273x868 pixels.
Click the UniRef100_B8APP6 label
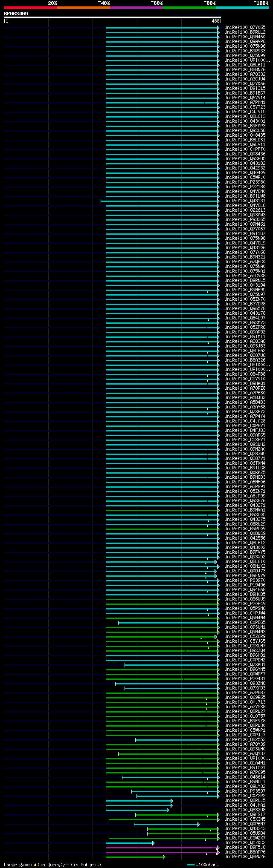pyautogui.click(x=245, y=852)
